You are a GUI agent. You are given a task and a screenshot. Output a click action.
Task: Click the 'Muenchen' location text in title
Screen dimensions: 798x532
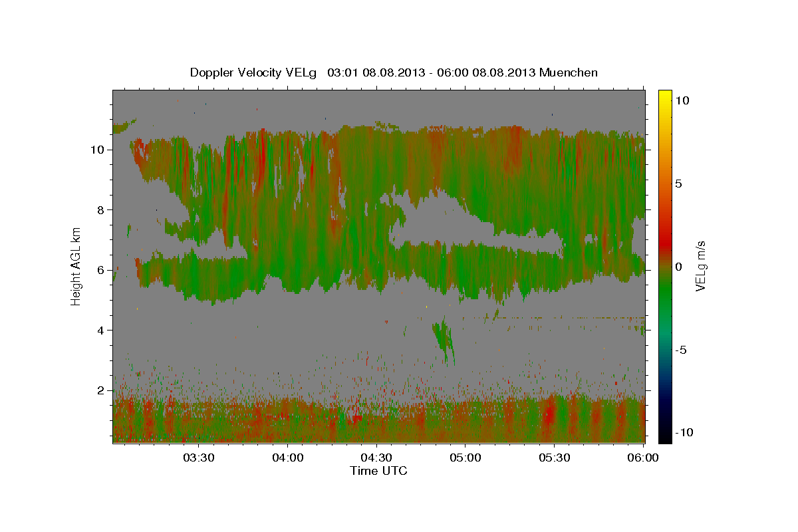tap(569, 72)
